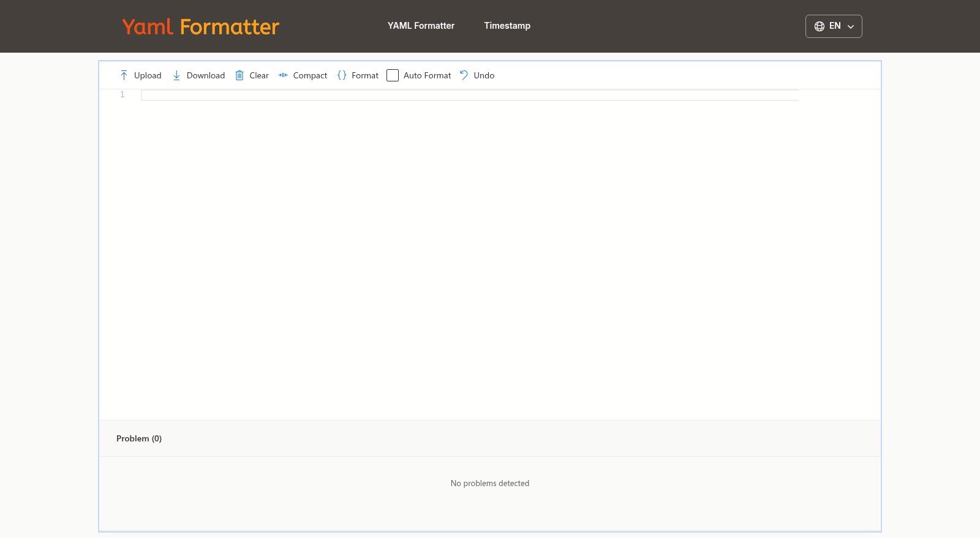Click the globe language icon
The image size is (980, 551).
820,26
